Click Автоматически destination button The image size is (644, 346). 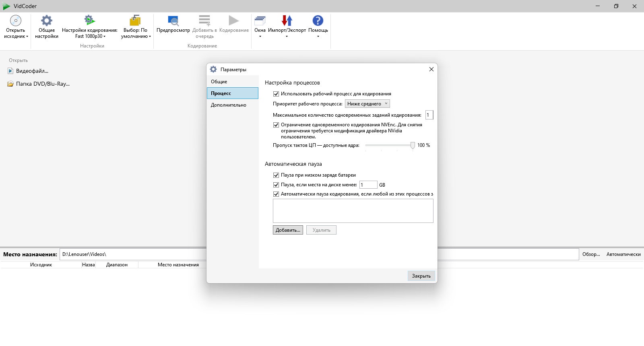pos(623,254)
